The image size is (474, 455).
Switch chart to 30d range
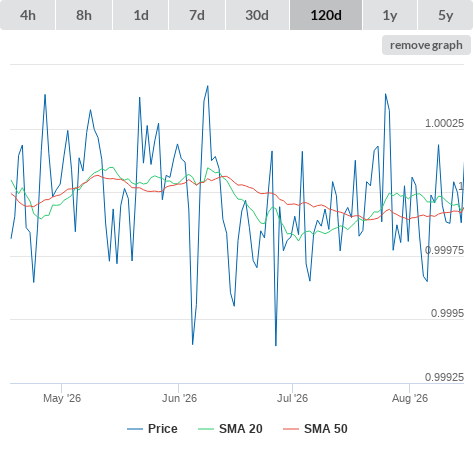(x=257, y=15)
